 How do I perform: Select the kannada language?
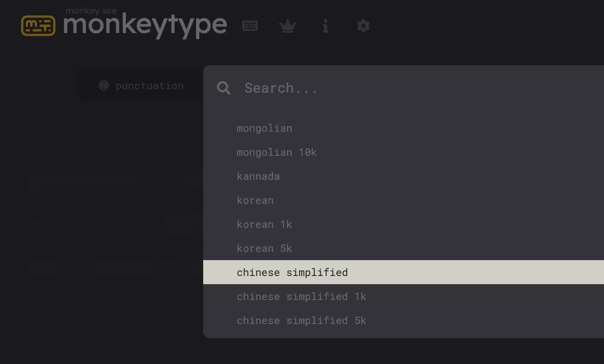click(x=403, y=176)
